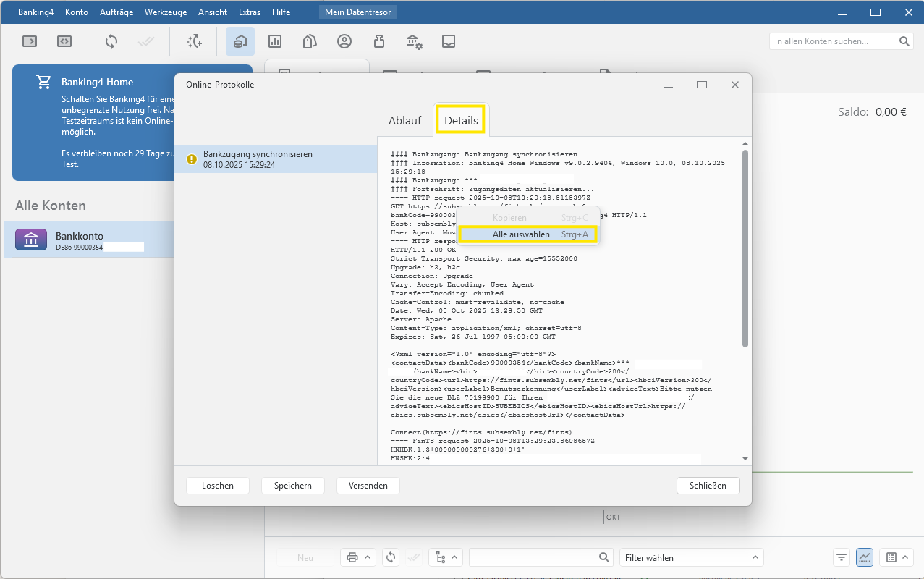Click the Löschen button
This screenshot has width=924, height=579.
[x=218, y=486]
